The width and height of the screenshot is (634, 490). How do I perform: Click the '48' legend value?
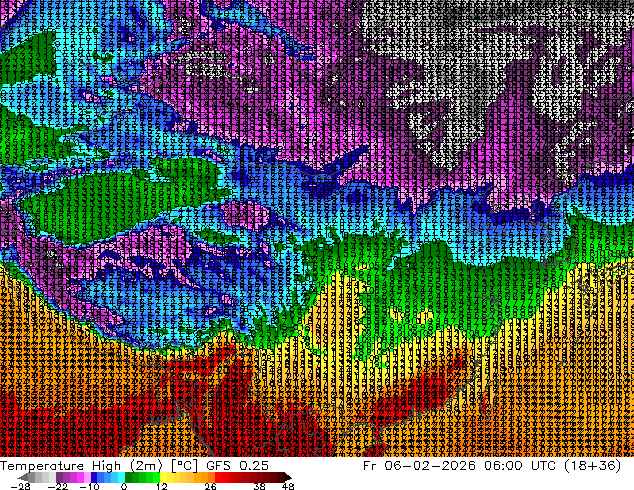(288, 486)
